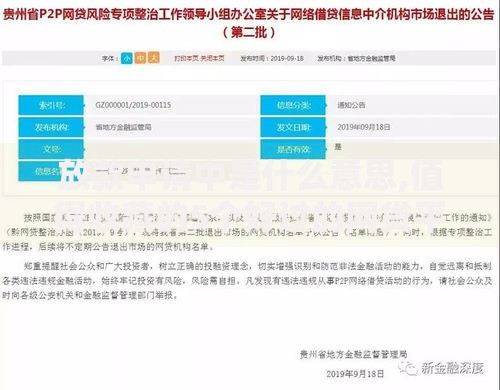
Task: Click the closing date 2019年9月18日
Action: click(x=355, y=374)
